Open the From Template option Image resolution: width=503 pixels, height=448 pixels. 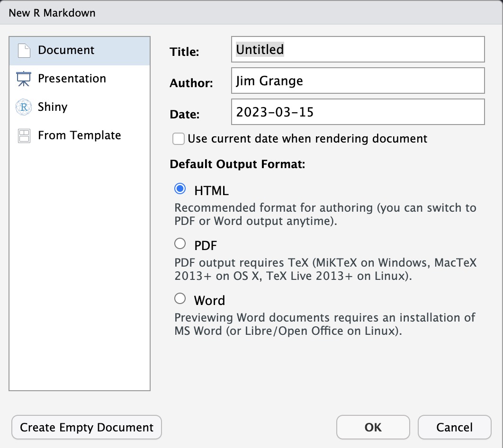point(79,135)
